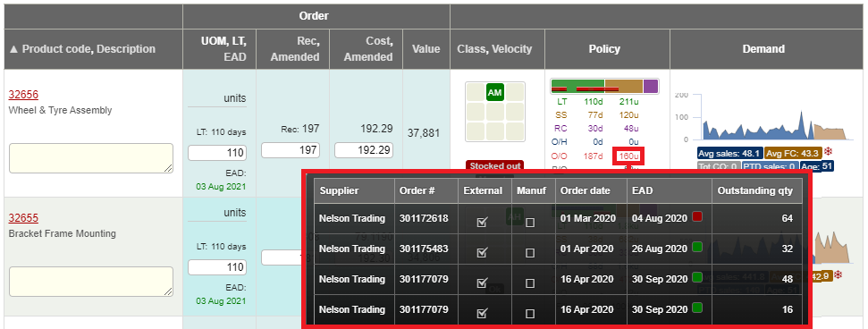This screenshot has height=329, width=868.
Task: Toggle Manuf checkbox in row with quantity 48
Action: coord(530,283)
